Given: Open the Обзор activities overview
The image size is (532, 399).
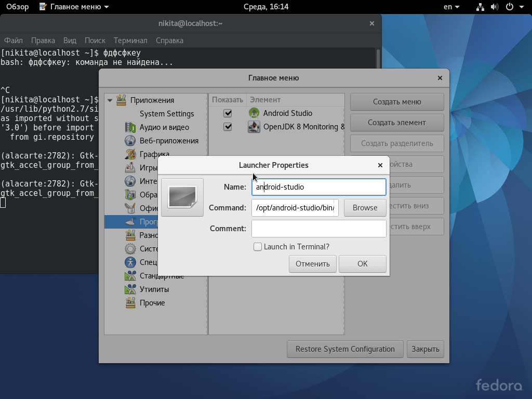Looking at the screenshot, I should point(17,7).
